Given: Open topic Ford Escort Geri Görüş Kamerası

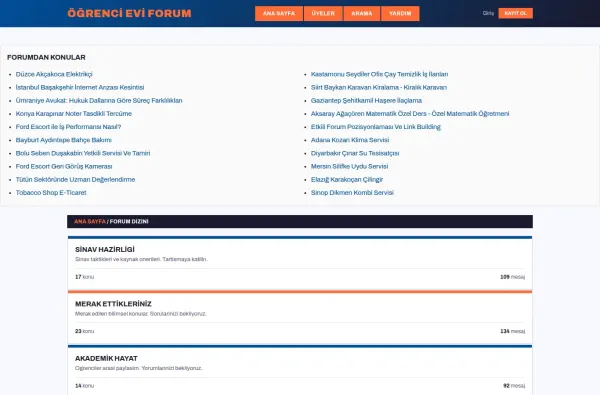Looking at the screenshot, I should coord(64,166).
